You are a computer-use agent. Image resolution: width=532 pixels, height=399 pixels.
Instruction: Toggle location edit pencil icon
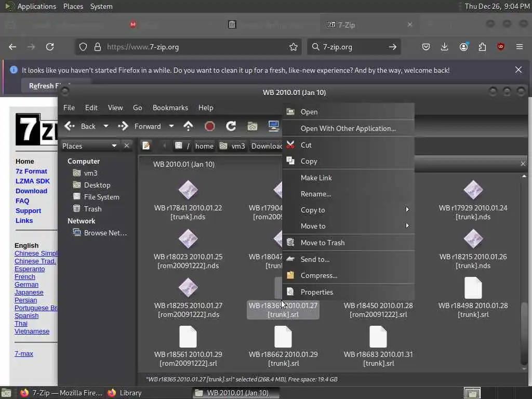(x=146, y=146)
